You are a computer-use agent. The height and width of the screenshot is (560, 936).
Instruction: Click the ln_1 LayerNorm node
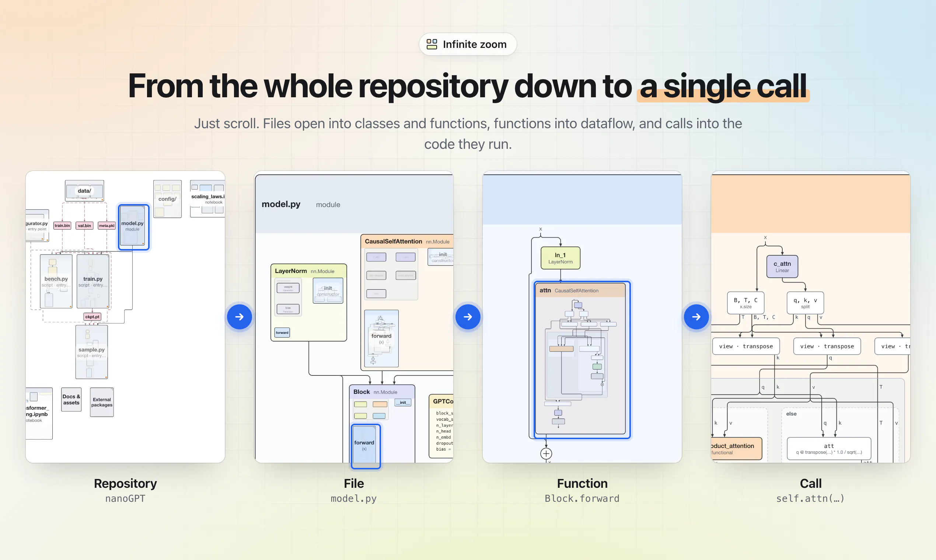click(x=560, y=258)
